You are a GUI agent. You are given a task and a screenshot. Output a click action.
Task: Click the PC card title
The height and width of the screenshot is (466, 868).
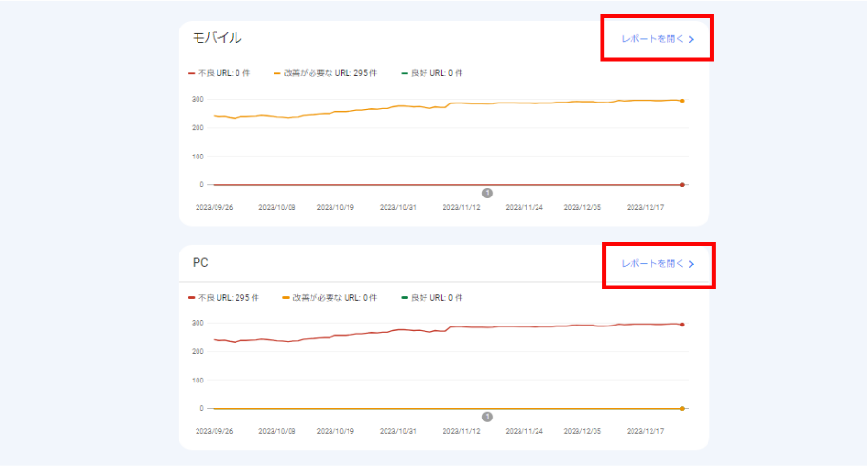tap(200, 263)
